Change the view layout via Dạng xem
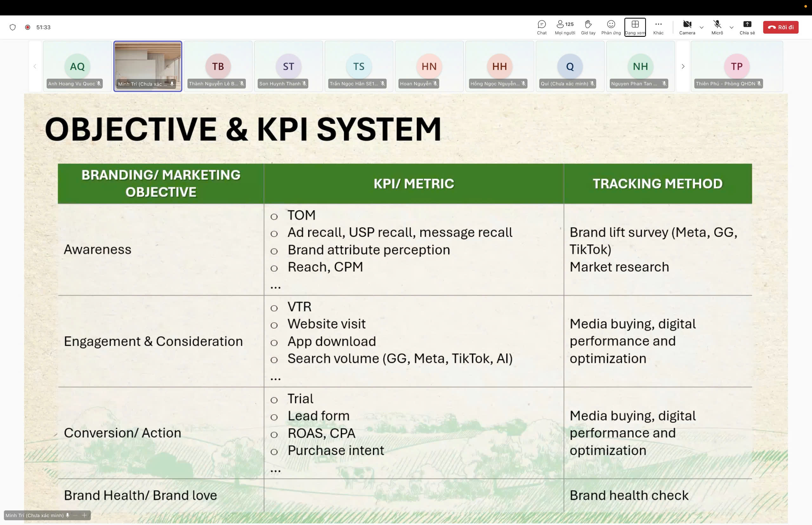 [635, 27]
